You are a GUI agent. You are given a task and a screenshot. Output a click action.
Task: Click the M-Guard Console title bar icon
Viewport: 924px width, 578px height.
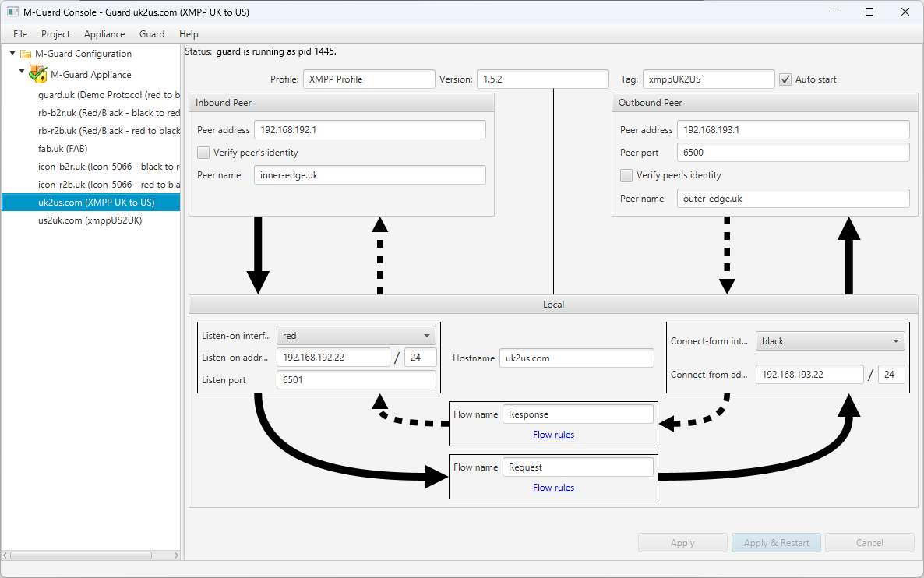pyautogui.click(x=13, y=12)
